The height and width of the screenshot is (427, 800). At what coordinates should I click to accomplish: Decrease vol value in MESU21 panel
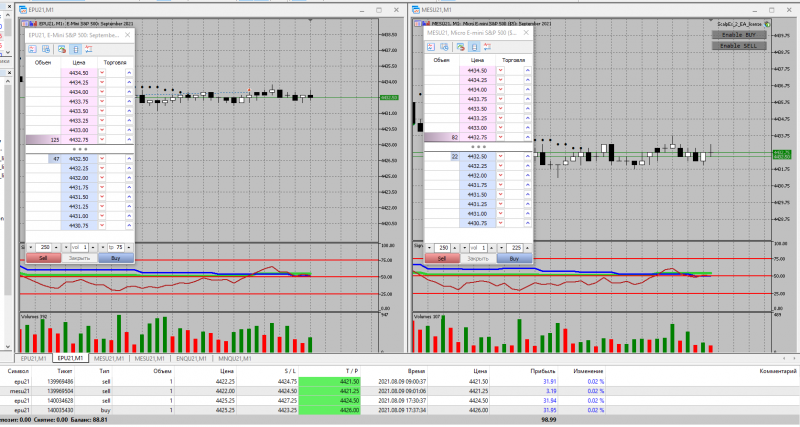click(464, 248)
